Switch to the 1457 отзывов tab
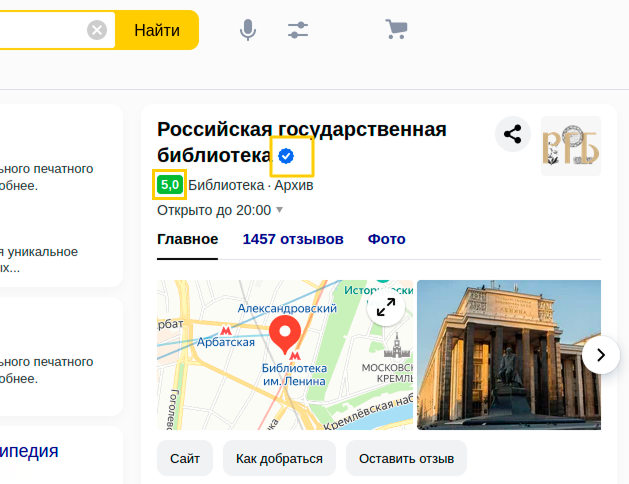Viewport: 629px width, 484px height. [293, 239]
